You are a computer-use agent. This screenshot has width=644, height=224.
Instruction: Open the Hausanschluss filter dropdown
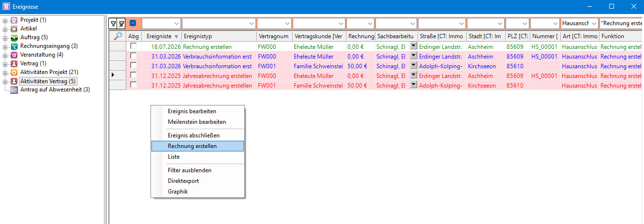pos(594,23)
